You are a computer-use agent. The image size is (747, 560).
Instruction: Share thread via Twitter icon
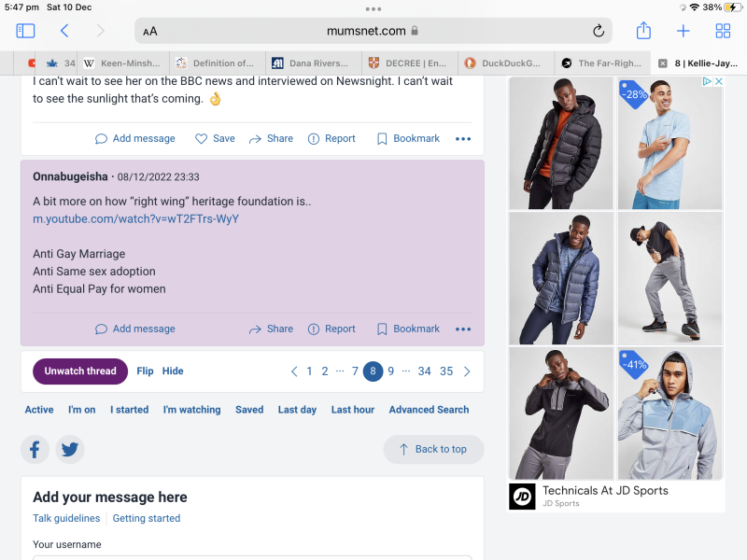click(69, 449)
